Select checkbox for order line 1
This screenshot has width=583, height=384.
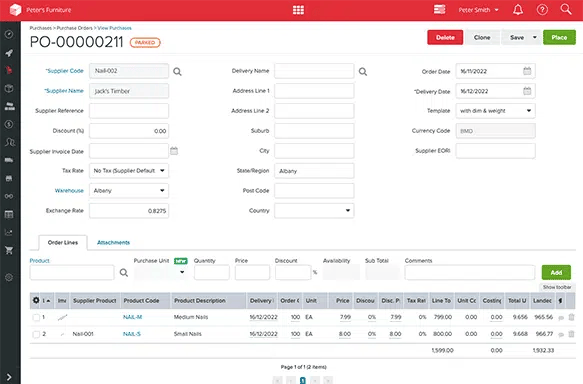click(36, 317)
